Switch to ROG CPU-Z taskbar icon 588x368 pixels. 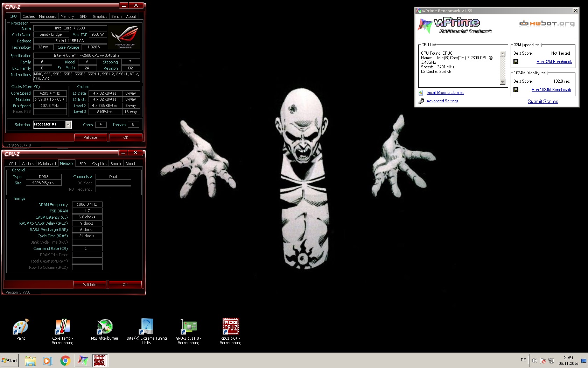pos(100,361)
